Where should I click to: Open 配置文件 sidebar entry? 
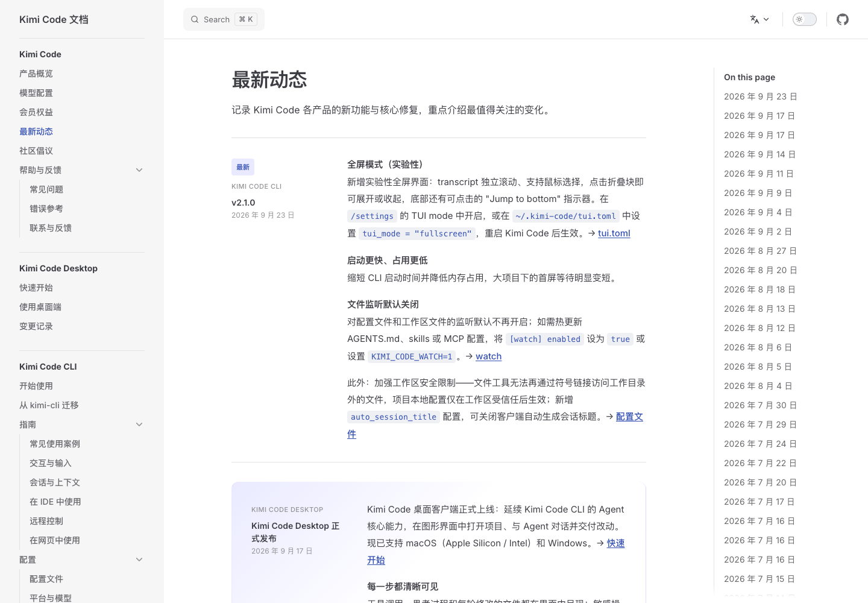[46, 579]
